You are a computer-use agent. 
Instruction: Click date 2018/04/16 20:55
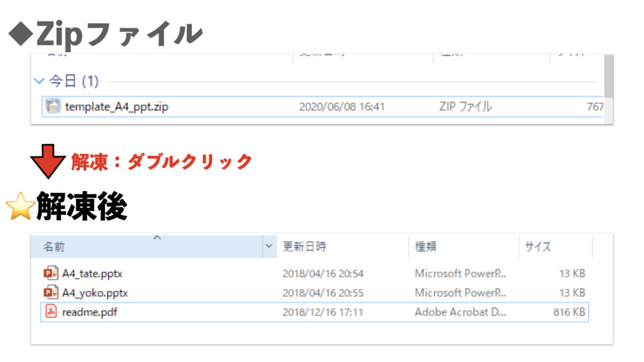[323, 293]
